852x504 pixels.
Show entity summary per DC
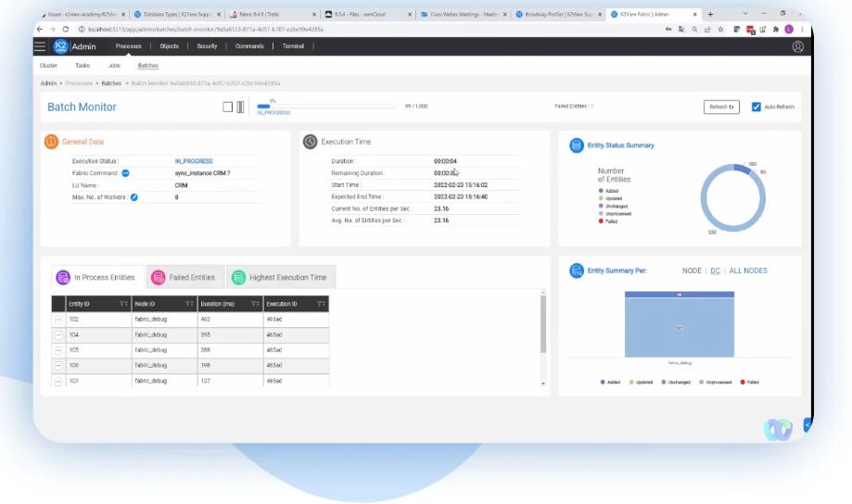click(x=715, y=271)
